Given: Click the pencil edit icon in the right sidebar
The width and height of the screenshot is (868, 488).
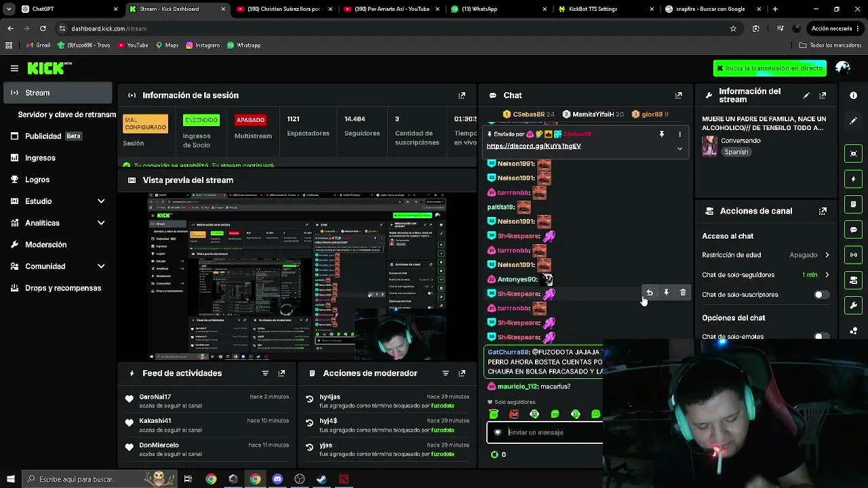Looking at the screenshot, I should pyautogui.click(x=854, y=121).
